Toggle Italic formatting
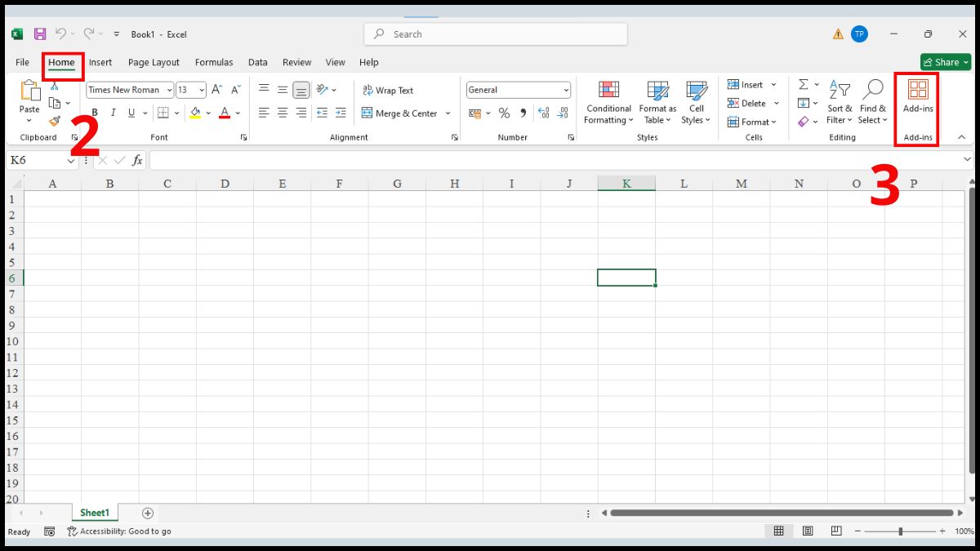 113,113
